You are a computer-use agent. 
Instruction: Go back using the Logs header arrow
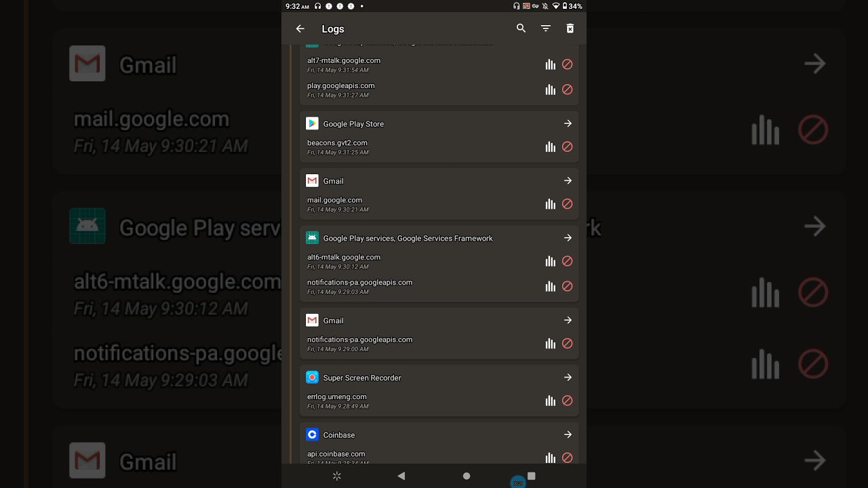[300, 28]
